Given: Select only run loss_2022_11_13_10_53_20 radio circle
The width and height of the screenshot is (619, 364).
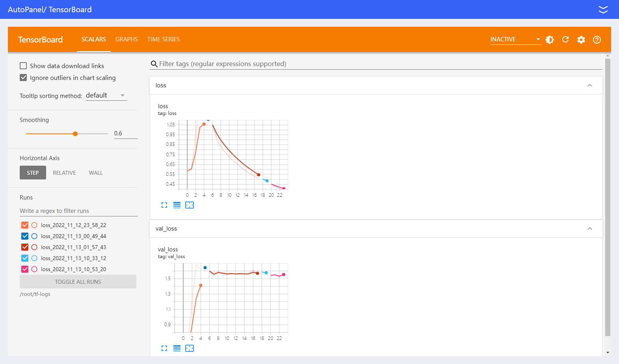Looking at the screenshot, I should click(x=34, y=269).
